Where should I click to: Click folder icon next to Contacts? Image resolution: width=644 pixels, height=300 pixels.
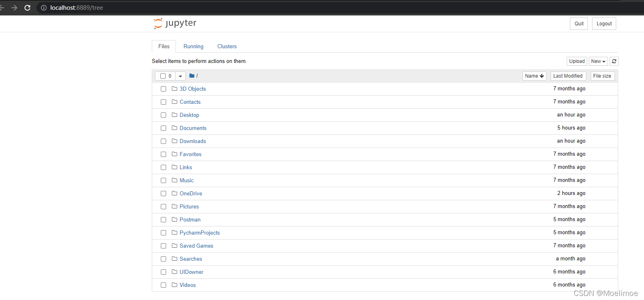(x=174, y=102)
